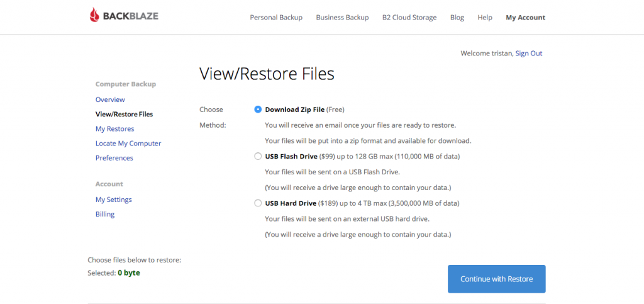Image resolution: width=644 pixels, height=304 pixels.
Task: Open Overview in the sidebar
Action: (110, 100)
